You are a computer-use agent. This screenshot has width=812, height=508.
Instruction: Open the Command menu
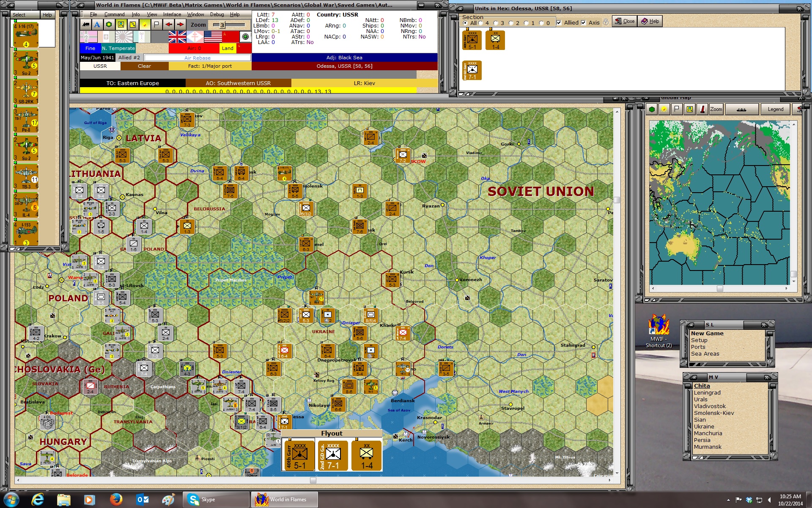coord(114,14)
